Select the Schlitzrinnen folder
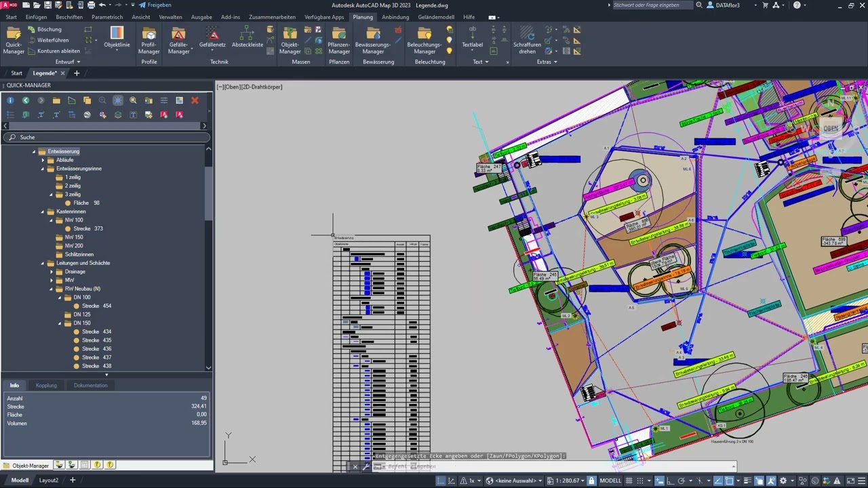868x488 pixels. (x=75, y=254)
